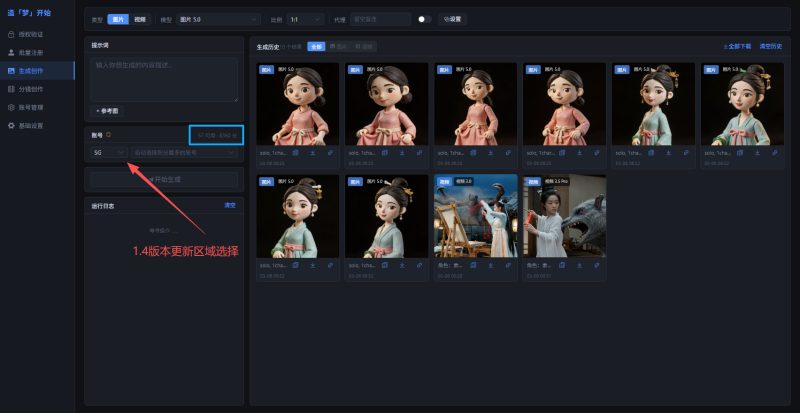Image resolution: width=800 pixels, height=413 pixels.
Task: Toggle the proxy switch in top bar
Action: (424, 19)
